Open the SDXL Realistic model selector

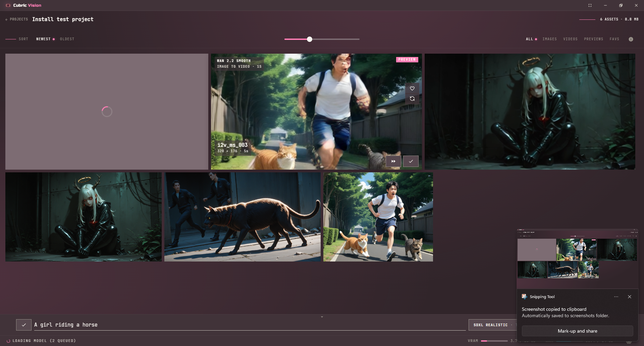[x=492, y=325]
